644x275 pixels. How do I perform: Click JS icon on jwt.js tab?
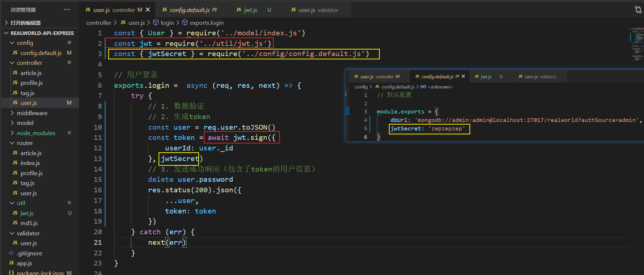pyautogui.click(x=239, y=10)
